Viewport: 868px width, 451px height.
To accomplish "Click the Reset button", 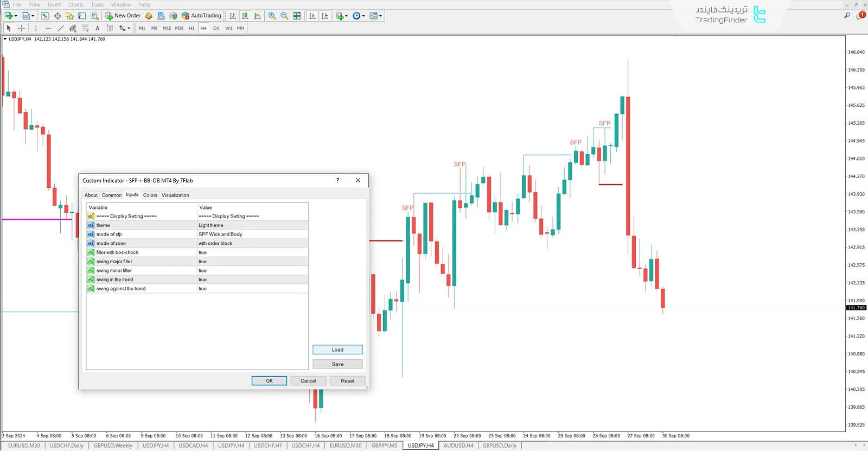I will (x=347, y=381).
